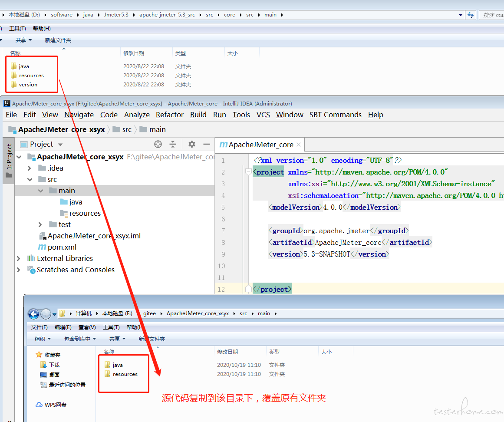
Task: Click the Scratches and Consoles icon
Action: [x=31, y=270]
